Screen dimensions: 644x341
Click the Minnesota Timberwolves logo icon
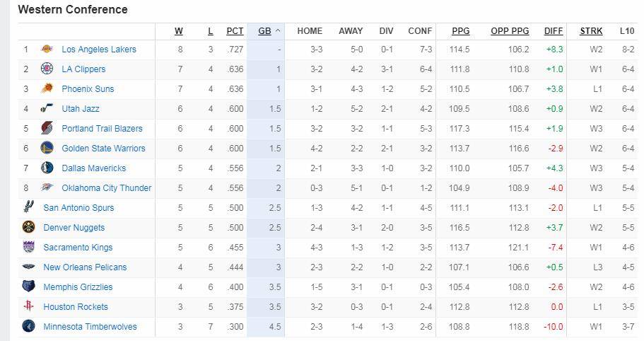point(28,327)
